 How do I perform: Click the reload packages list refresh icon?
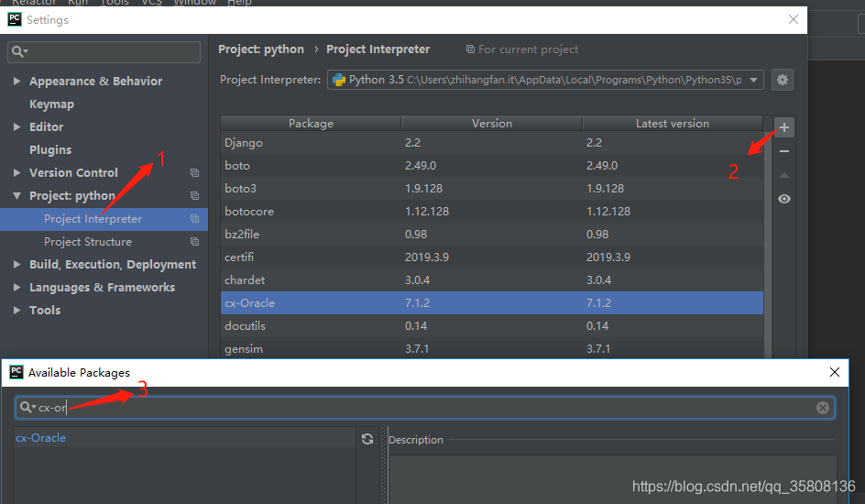(367, 439)
